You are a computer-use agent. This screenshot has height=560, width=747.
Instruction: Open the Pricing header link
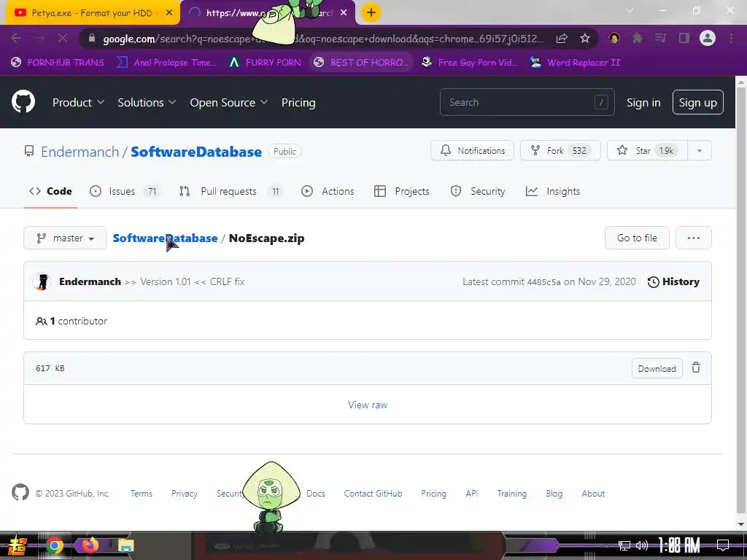point(298,102)
